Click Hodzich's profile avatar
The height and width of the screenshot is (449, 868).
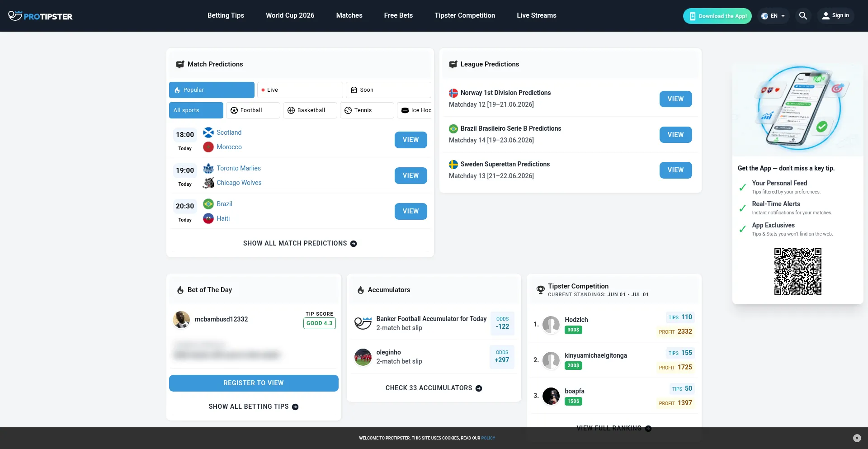pos(551,325)
